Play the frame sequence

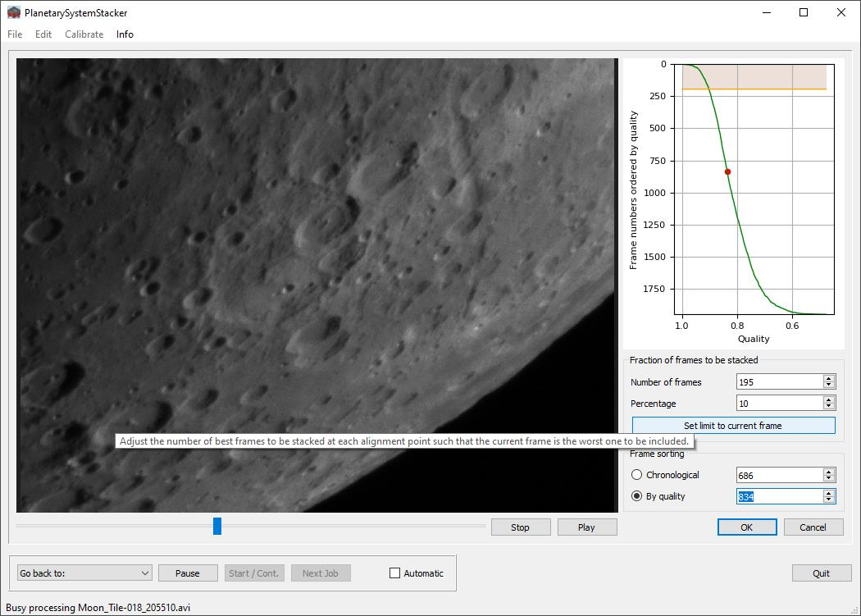(587, 527)
